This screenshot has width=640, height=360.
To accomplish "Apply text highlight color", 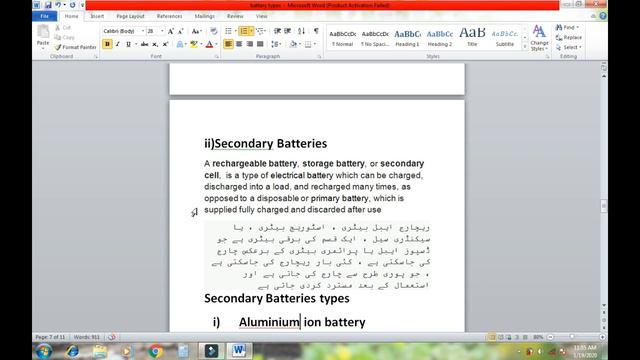I will point(194,44).
